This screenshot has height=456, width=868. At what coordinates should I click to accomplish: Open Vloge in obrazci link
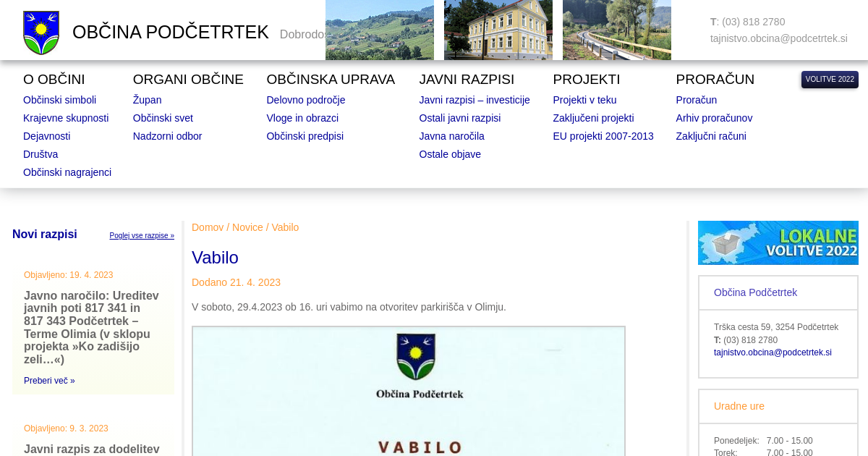tap(302, 118)
